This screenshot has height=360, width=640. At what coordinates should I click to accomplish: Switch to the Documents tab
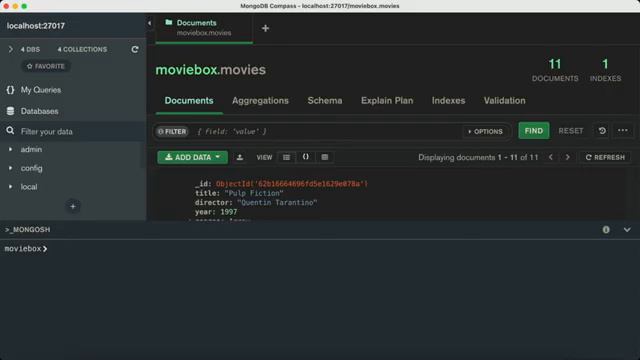pyautogui.click(x=189, y=101)
